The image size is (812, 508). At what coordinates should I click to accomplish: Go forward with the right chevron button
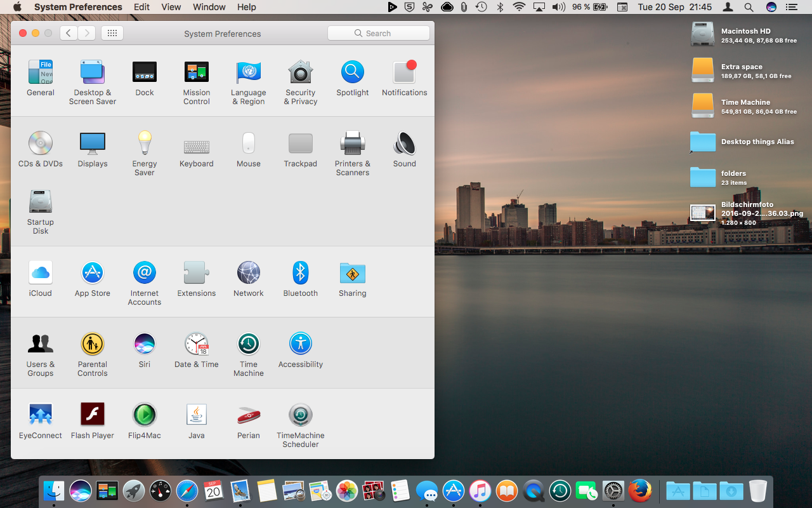click(x=87, y=33)
